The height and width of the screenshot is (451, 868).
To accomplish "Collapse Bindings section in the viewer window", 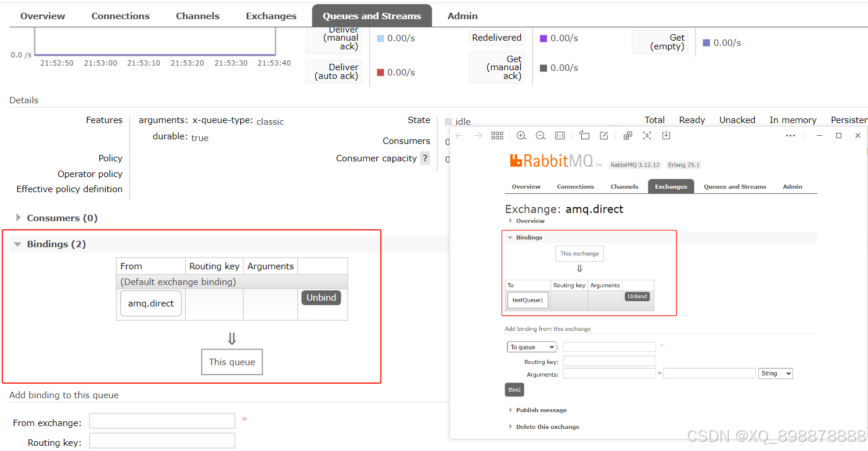I will click(525, 237).
